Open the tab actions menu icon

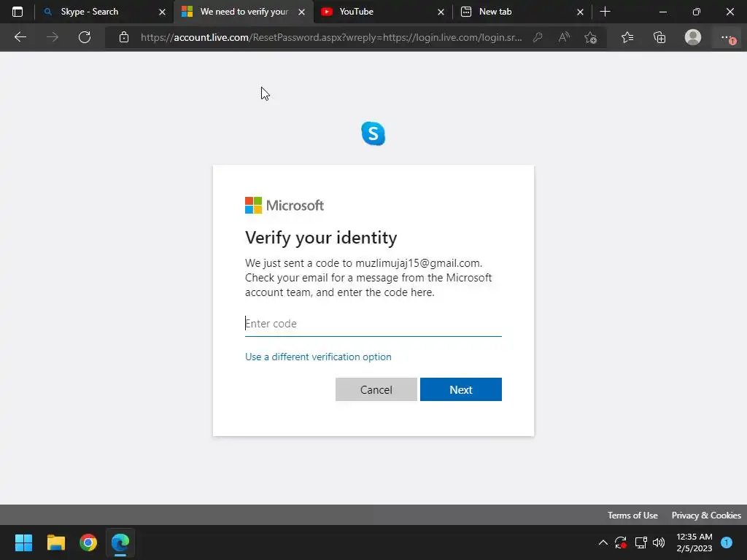point(18,12)
